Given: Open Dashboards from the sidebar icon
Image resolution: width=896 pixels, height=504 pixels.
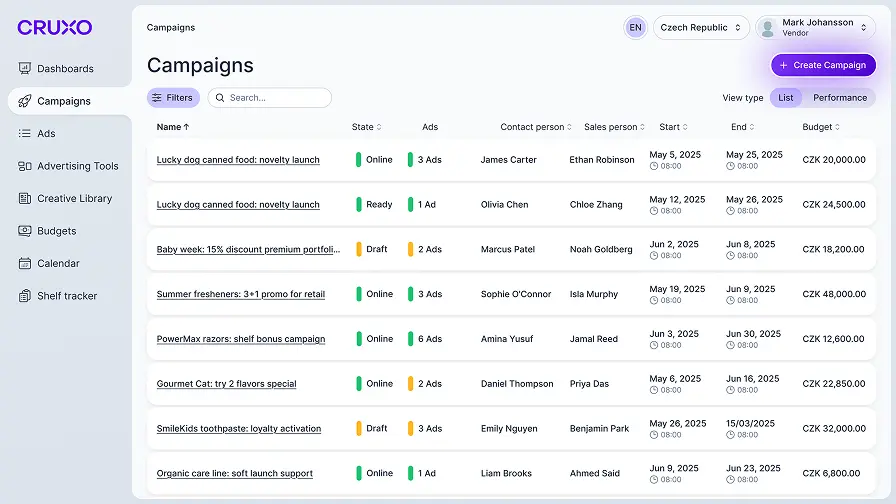Looking at the screenshot, I should pos(25,69).
